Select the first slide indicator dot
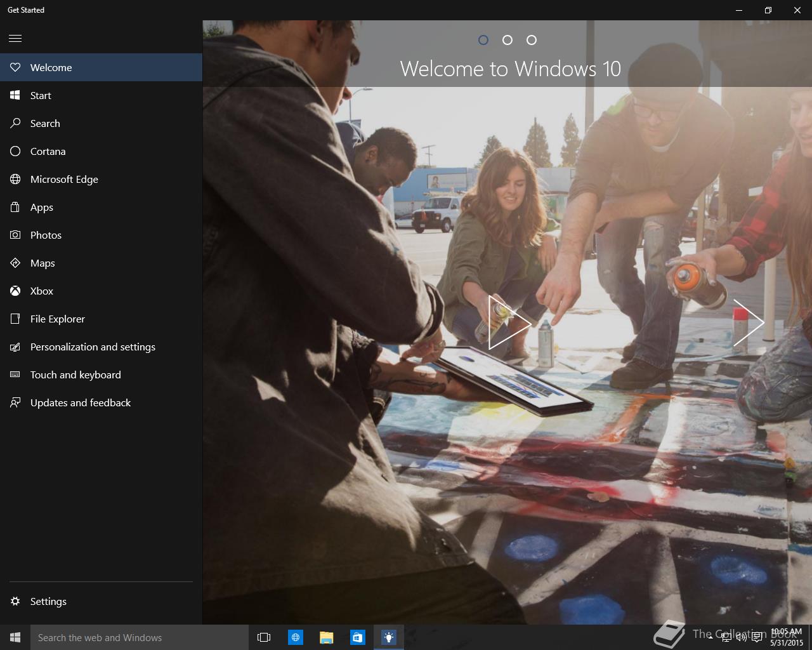 pos(483,40)
